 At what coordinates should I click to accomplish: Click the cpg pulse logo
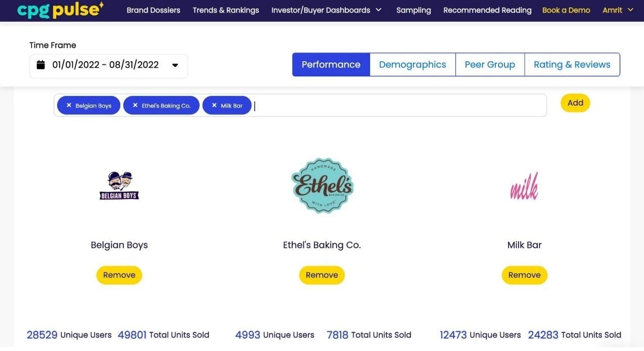click(x=60, y=10)
